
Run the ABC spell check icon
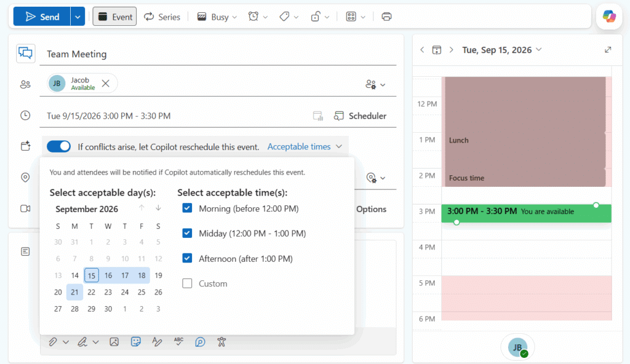pos(178,342)
